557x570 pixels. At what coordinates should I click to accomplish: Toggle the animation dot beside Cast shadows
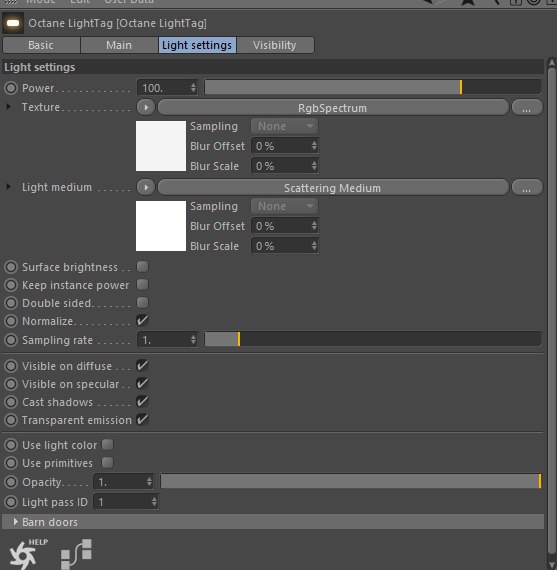11,402
